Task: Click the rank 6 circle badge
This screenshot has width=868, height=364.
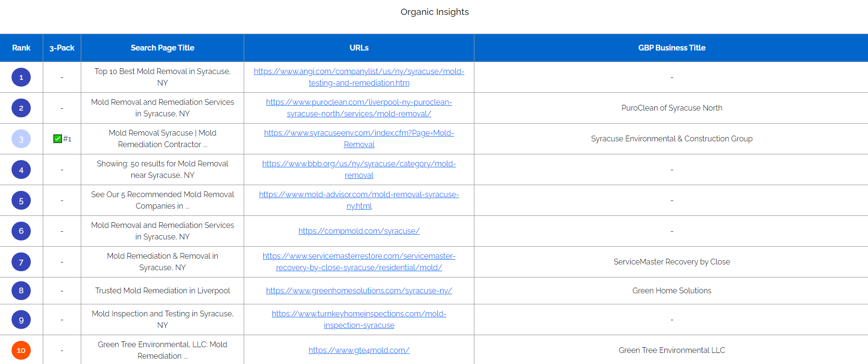Action: pyautogui.click(x=21, y=231)
